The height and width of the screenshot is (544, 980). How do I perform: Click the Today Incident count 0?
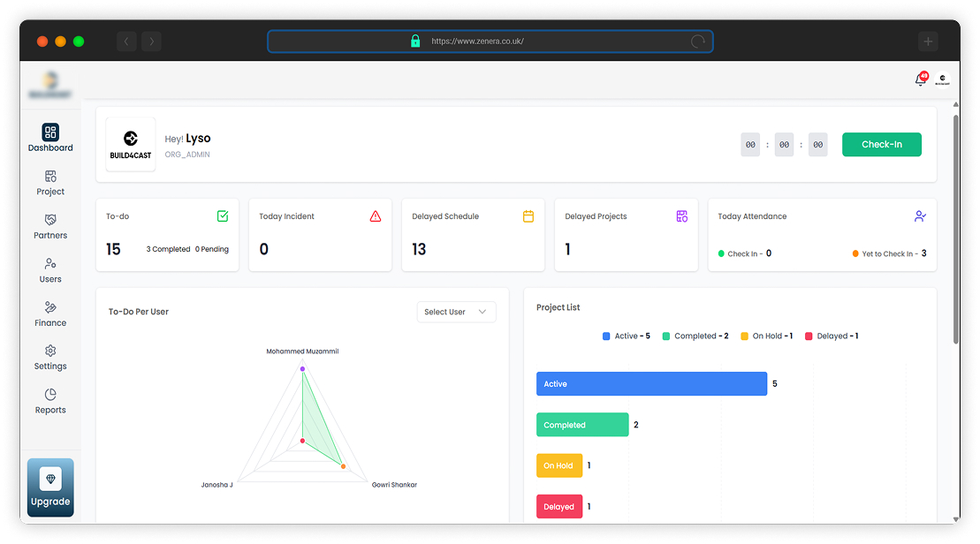click(263, 249)
